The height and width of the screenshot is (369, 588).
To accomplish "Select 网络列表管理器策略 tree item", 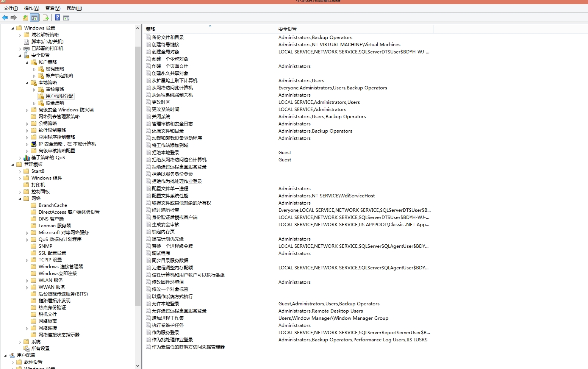I will [x=59, y=117].
